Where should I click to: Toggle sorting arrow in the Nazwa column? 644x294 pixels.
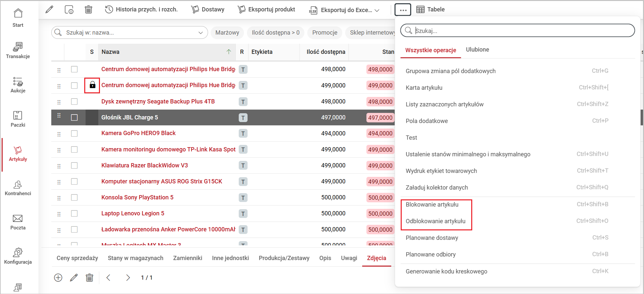(229, 52)
